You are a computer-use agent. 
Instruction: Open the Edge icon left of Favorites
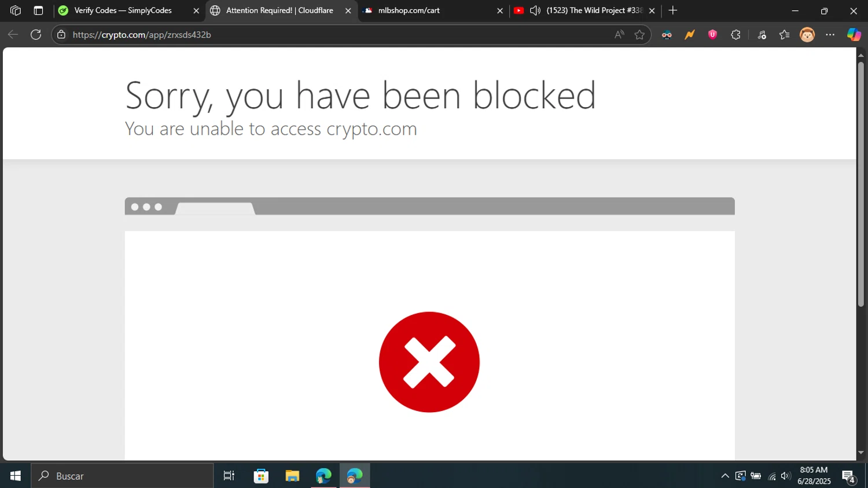click(x=762, y=35)
